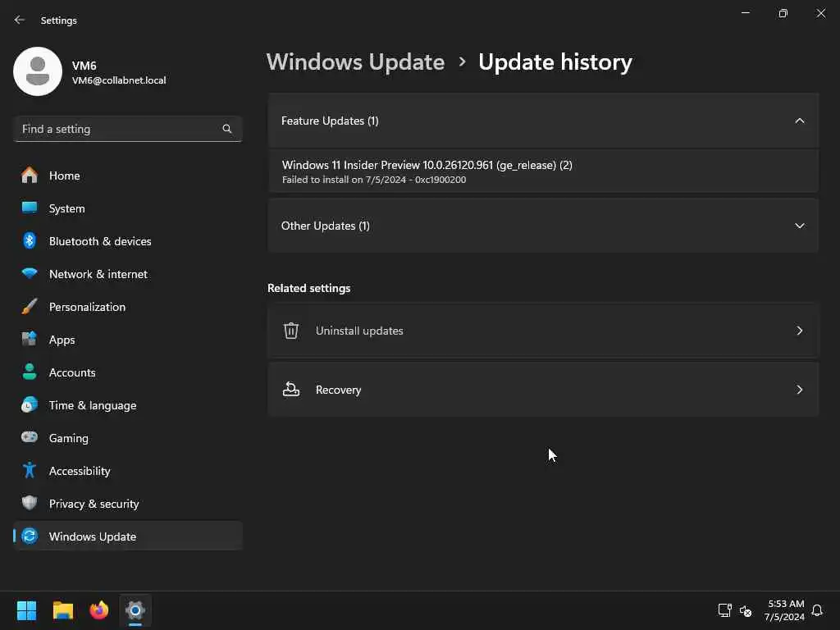Viewport: 840px width, 630px height.
Task: Click the Update history page title
Action: 555,62
